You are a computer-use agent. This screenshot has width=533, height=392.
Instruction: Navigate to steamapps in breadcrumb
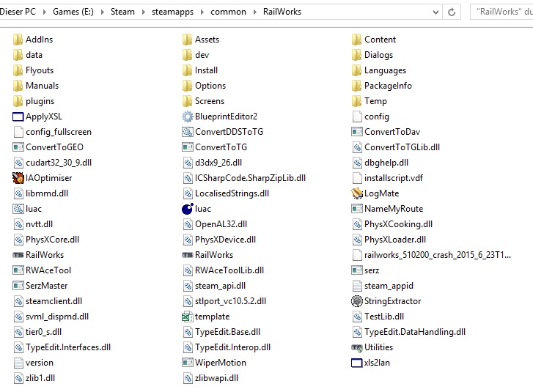tap(172, 12)
